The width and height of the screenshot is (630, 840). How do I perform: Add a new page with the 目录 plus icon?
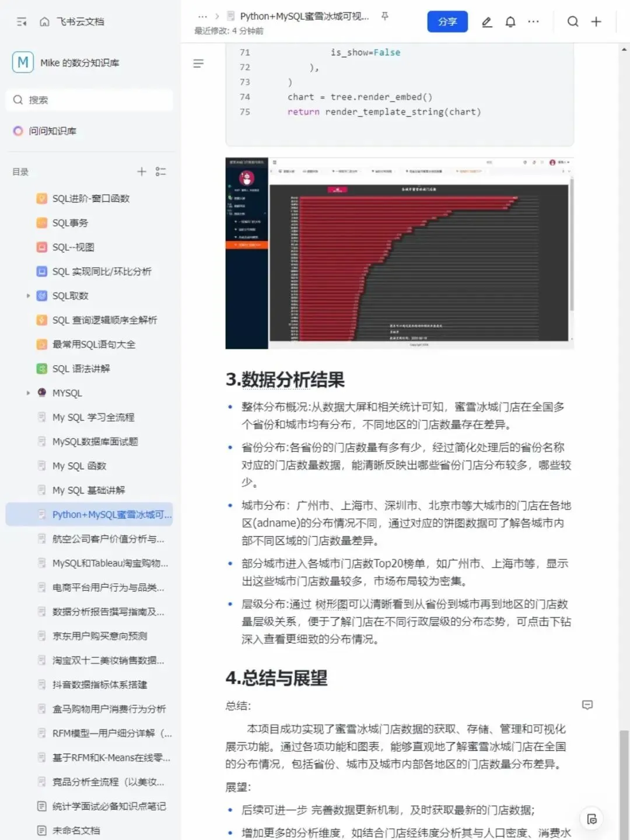142,171
